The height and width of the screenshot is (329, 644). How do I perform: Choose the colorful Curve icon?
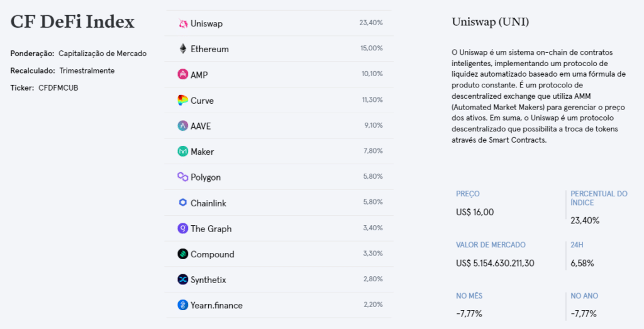(183, 100)
